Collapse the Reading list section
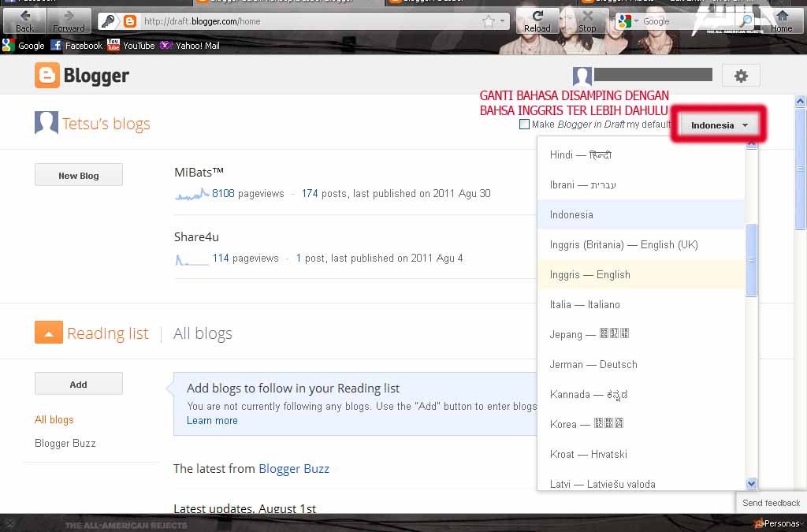 [49, 333]
